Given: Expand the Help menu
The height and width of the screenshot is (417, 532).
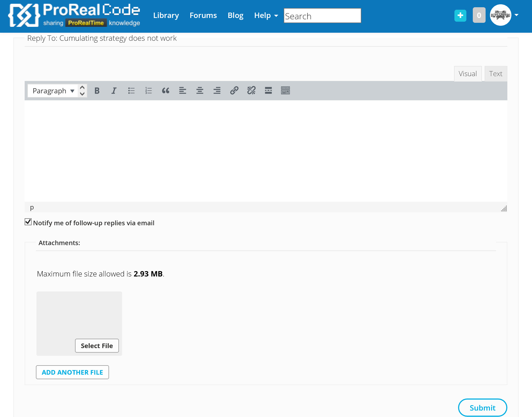Looking at the screenshot, I should point(266,16).
